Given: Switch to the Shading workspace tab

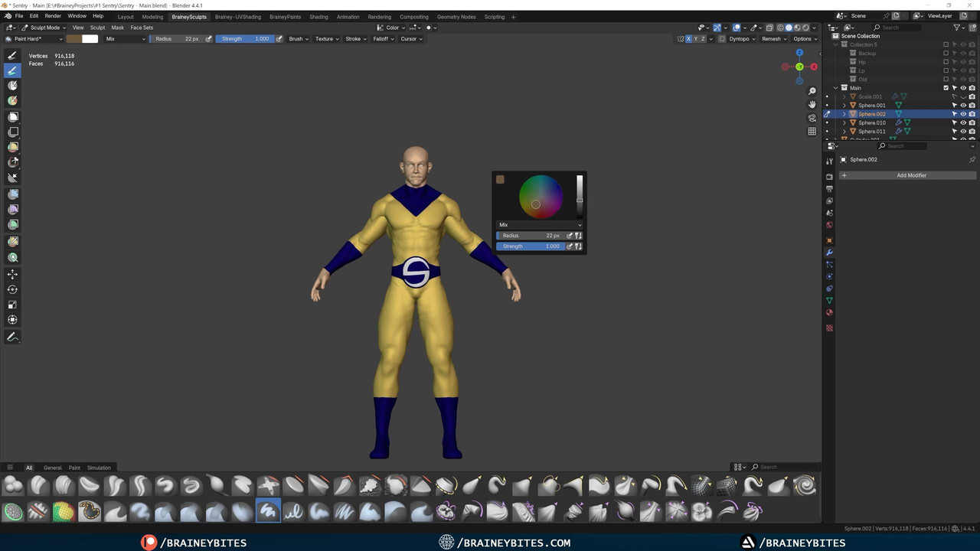Looking at the screenshot, I should click(318, 17).
